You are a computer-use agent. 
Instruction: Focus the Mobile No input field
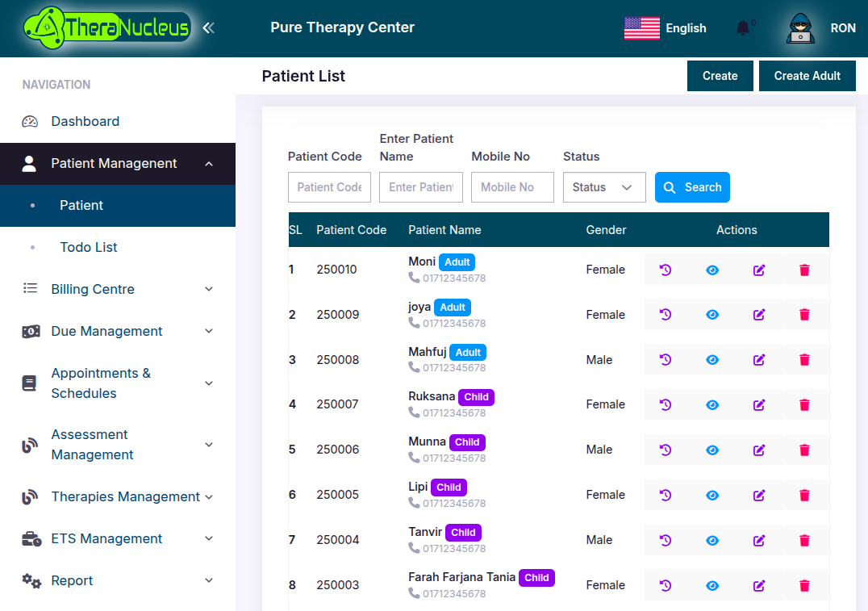(512, 187)
